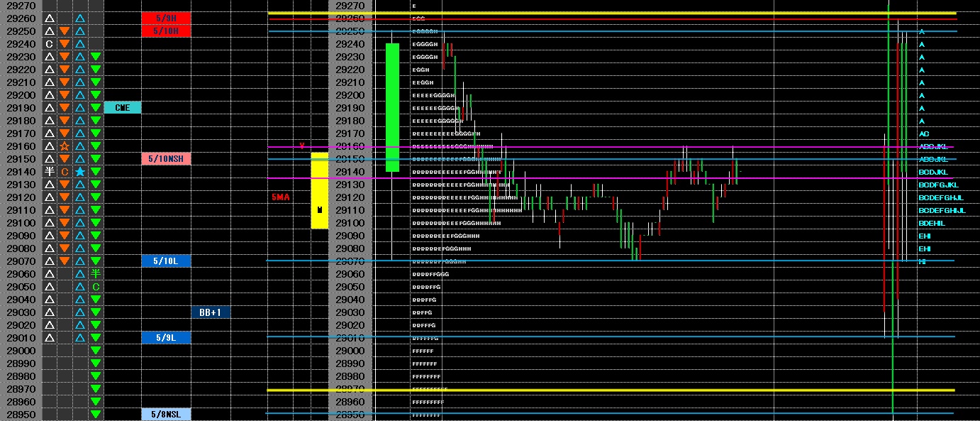Screen dimensions: 980x421
Task: Click the green 半 symbol in row 29060
Action: click(x=96, y=274)
